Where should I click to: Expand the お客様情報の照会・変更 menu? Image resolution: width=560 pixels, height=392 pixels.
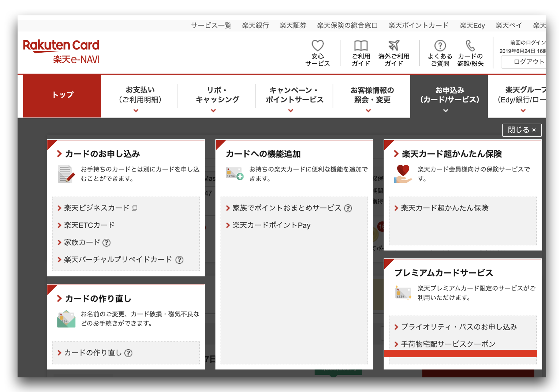372,96
